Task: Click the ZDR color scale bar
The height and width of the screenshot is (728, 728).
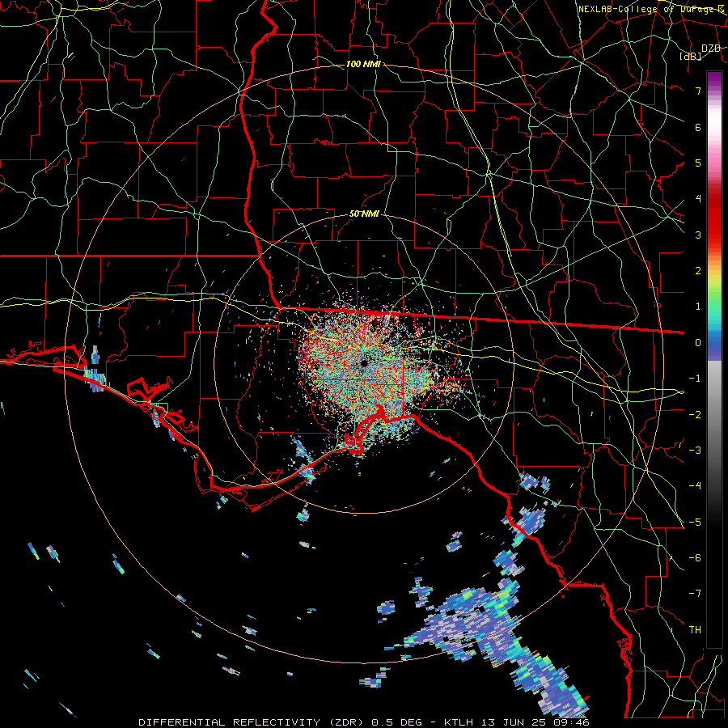Action: (714, 359)
